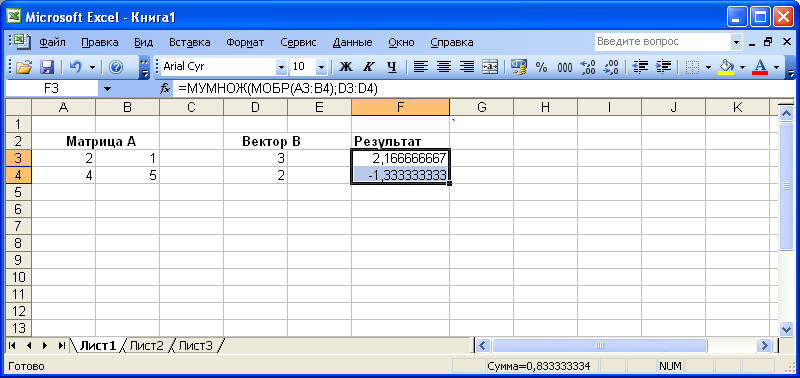Click the Excel icon in title bar
Viewport: 800px width, 378px height.
14,17
